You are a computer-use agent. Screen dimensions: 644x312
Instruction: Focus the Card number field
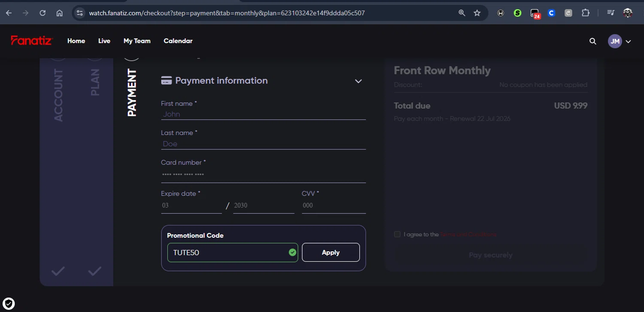click(263, 175)
